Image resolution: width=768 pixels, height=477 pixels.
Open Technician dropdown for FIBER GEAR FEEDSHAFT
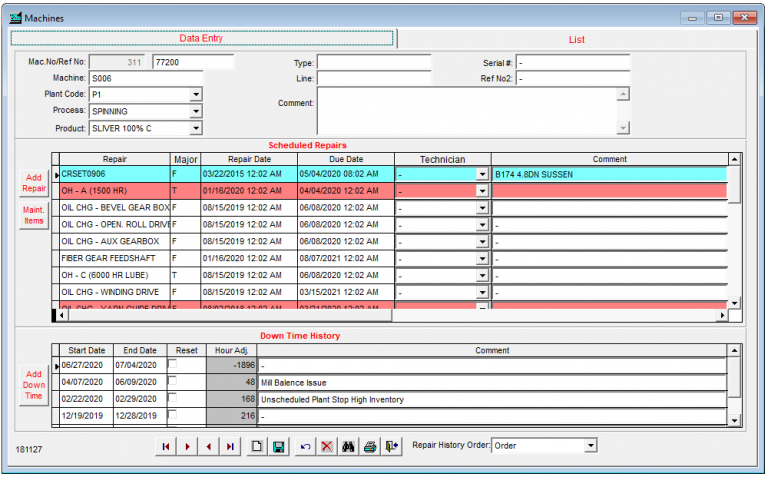[482, 259]
